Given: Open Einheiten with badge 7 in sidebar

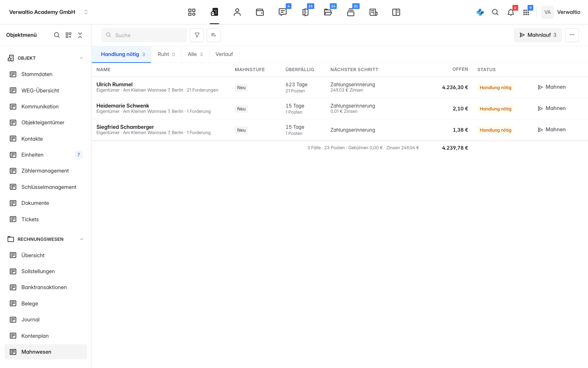Looking at the screenshot, I should coord(46,155).
